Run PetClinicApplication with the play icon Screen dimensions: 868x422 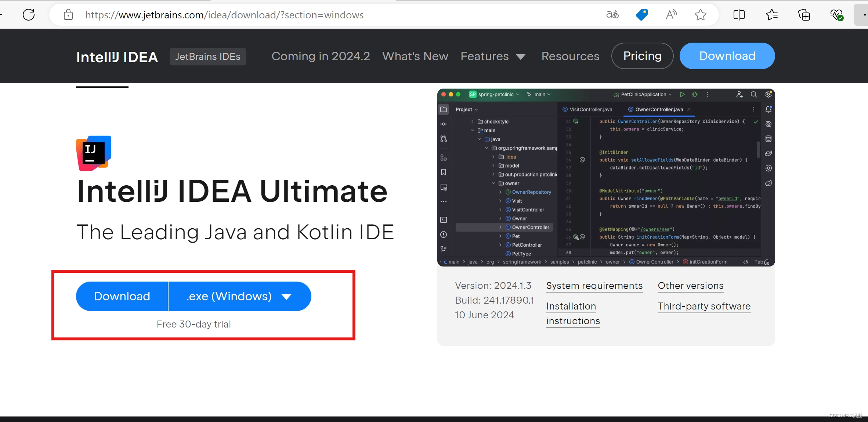click(x=682, y=94)
